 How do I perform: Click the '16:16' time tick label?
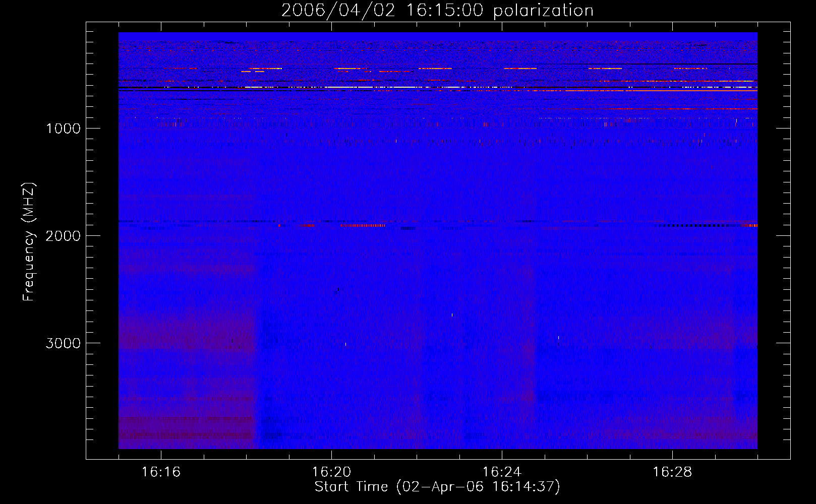click(161, 472)
